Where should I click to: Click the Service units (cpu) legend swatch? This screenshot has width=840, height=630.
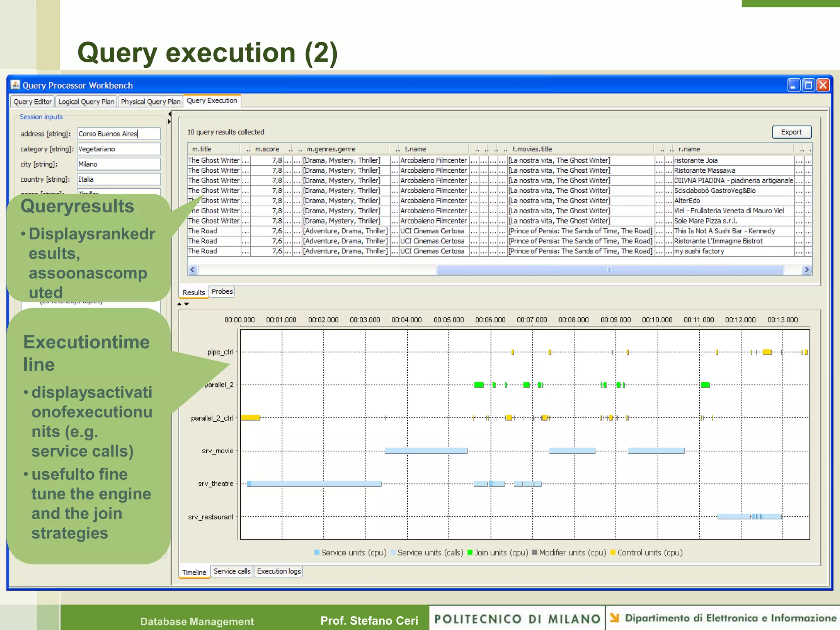pos(317,552)
